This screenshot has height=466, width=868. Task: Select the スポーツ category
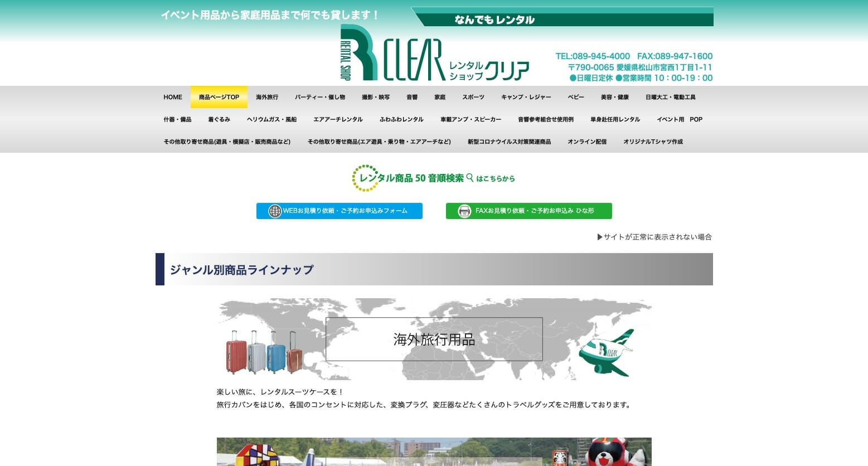pyautogui.click(x=473, y=97)
